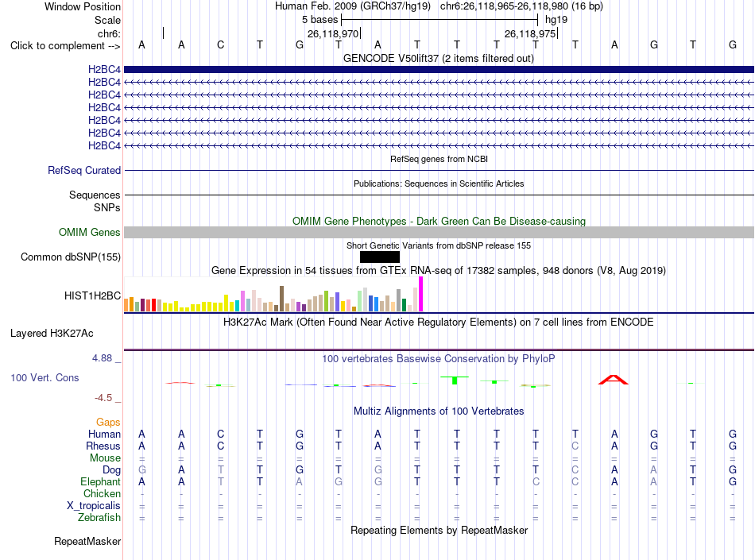Select the 'Elephant' alignment row label
The image size is (755, 560).
click(x=100, y=481)
